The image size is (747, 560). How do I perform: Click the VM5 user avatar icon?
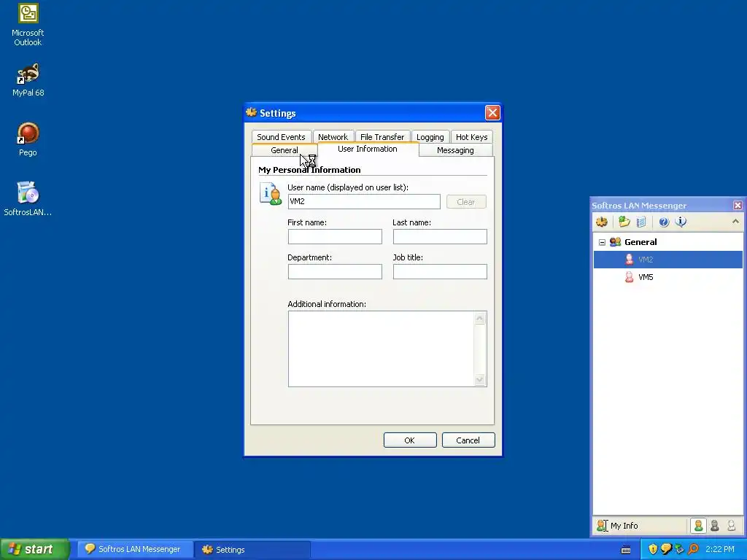pos(630,277)
